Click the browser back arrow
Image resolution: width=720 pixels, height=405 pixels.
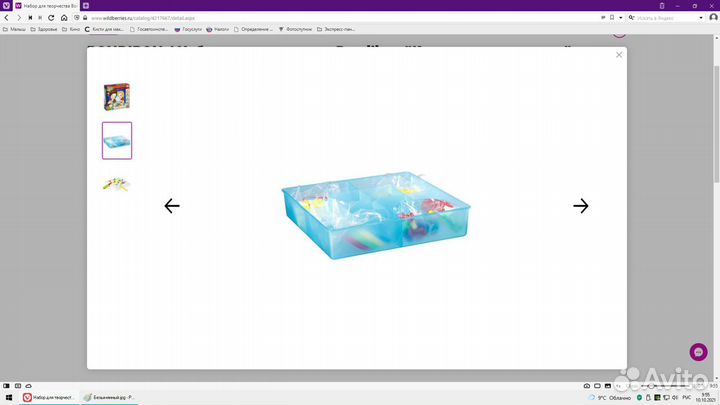tap(7, 18)
